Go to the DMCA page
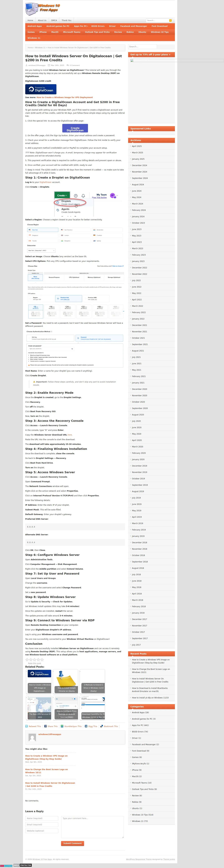This screenshot has width=224, height=868. [54, 21]
